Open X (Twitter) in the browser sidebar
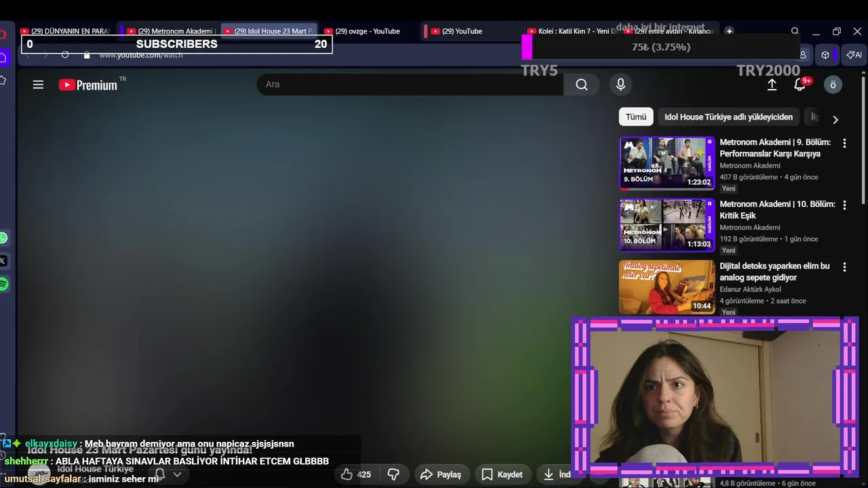Screen dimensions: 868x488 click(x=3, y=261)
